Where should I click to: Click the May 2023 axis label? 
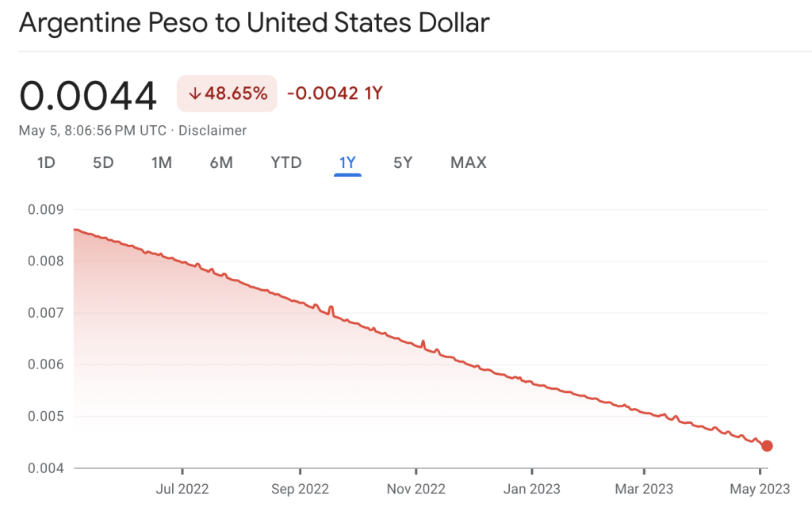(x=760, y=489)
